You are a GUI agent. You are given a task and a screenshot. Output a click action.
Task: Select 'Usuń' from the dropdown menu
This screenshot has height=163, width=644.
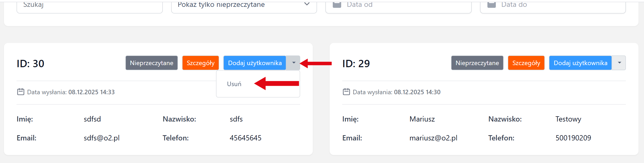click(x=234, y=84)
